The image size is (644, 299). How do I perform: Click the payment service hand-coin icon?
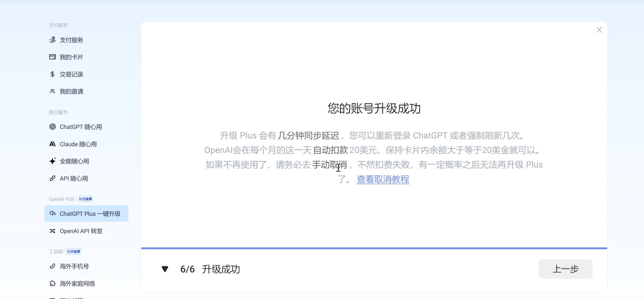52,40
